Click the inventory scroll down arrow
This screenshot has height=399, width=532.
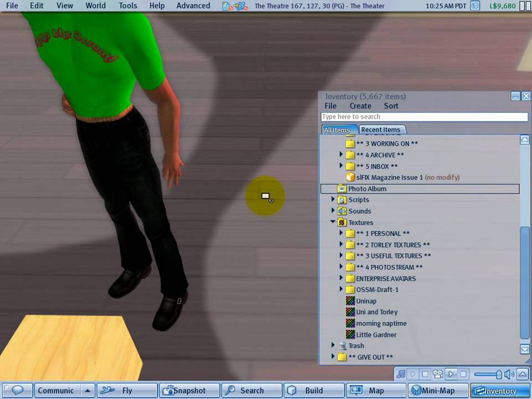525,349
